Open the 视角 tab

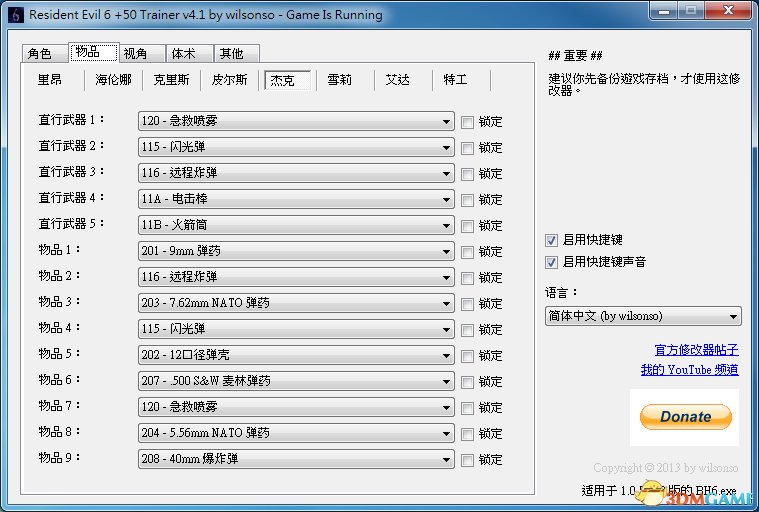(142, 53)
